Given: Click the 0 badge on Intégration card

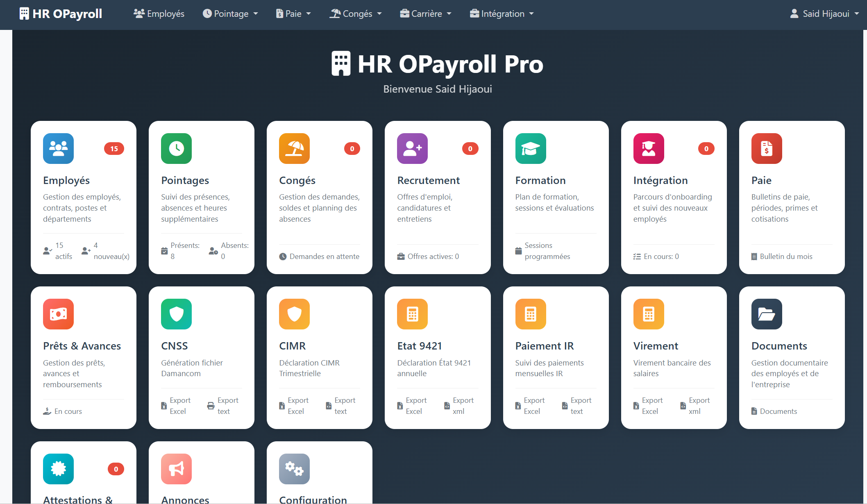Looking at the screenshot, I should click(706, 149).
